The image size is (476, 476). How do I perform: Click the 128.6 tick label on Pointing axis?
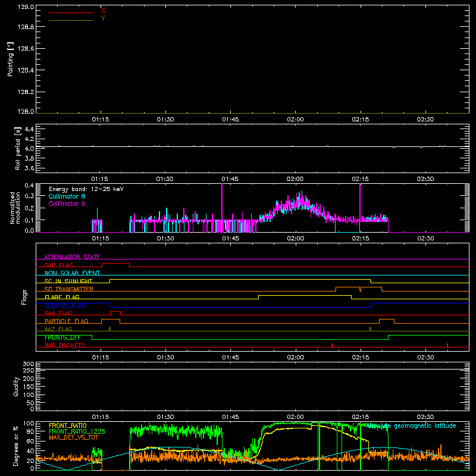[26, 49]
